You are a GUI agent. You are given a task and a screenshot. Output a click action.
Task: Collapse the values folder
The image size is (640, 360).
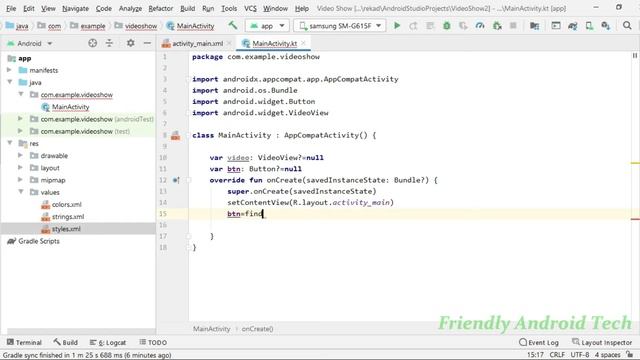20,192
